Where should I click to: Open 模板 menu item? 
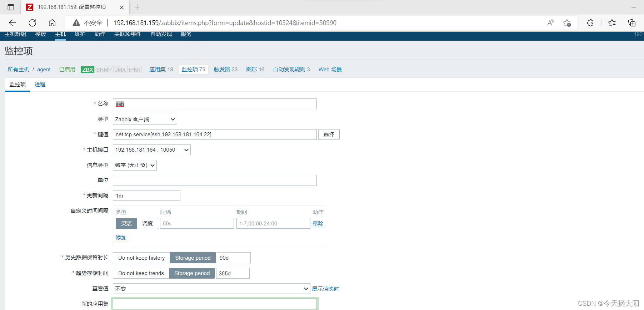tap(41, 34)
